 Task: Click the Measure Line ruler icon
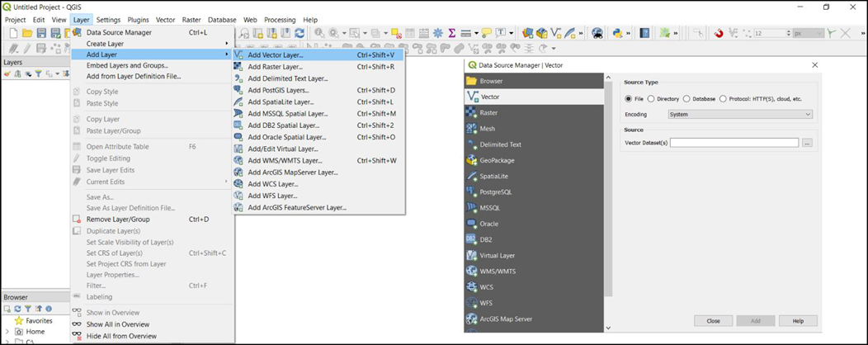tap(465, 33)
